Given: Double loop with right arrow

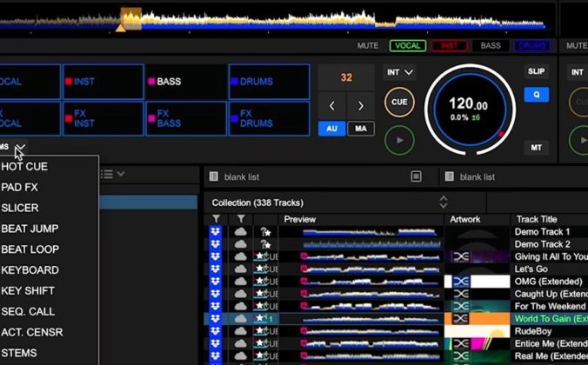Looking at the screenshot, I should point(360,106).
